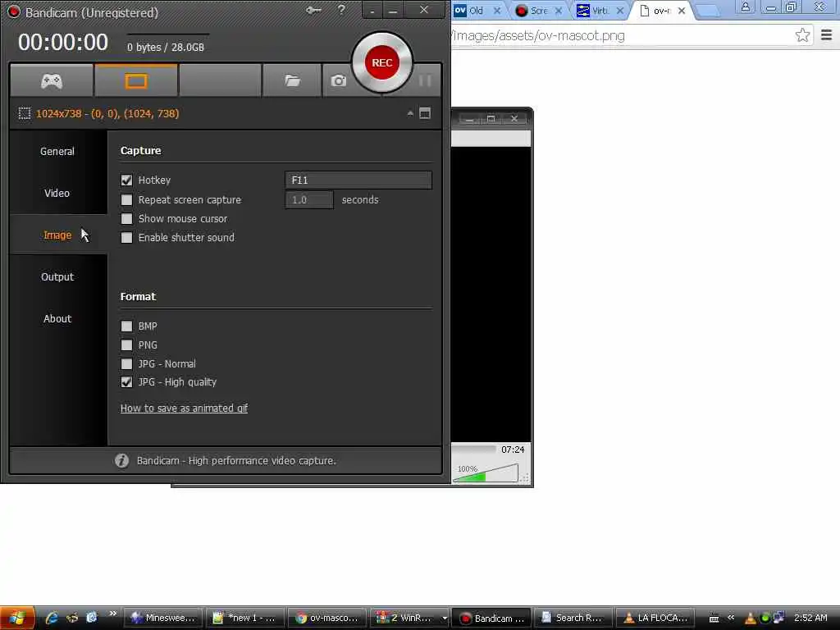
Task: Open the Bandicam taskbar item
Action: [x=491, y=618]
